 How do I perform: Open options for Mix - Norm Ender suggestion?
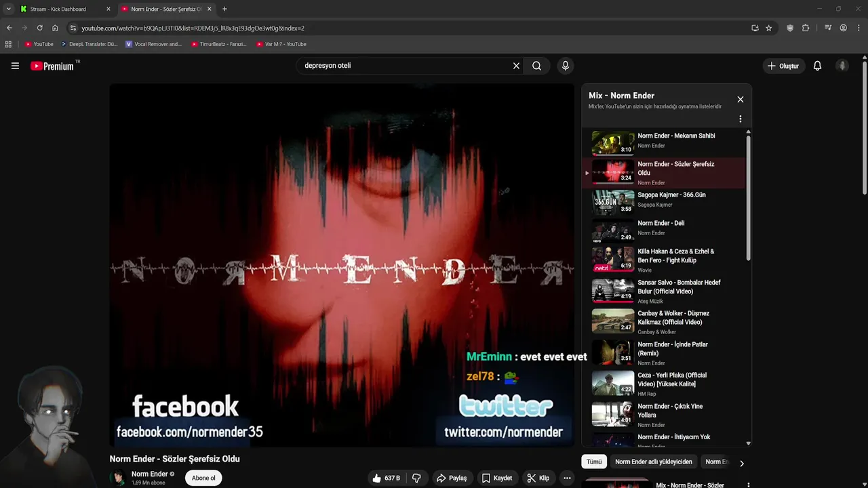pyautogui.click(x=749, y=485)
